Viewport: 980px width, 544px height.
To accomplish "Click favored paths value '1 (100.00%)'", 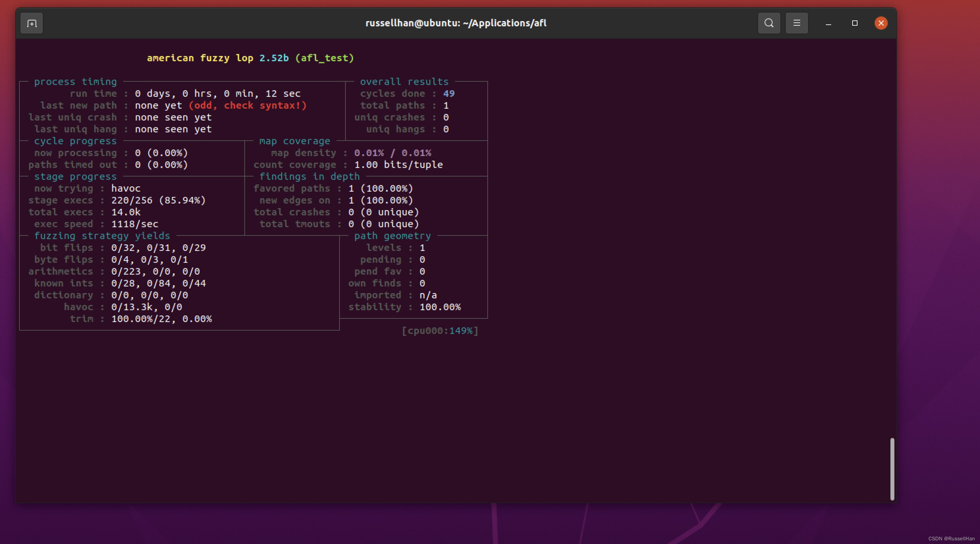I will coord(380,188).
